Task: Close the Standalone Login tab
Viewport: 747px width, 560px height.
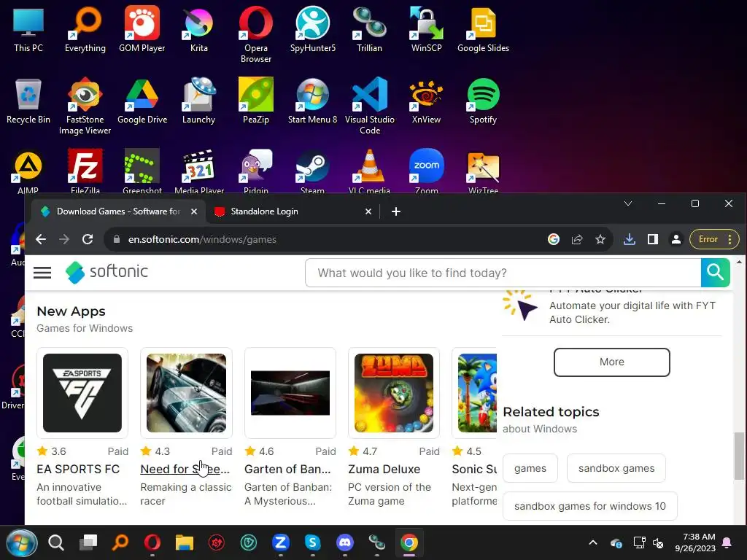Action: tap(368, 211)
